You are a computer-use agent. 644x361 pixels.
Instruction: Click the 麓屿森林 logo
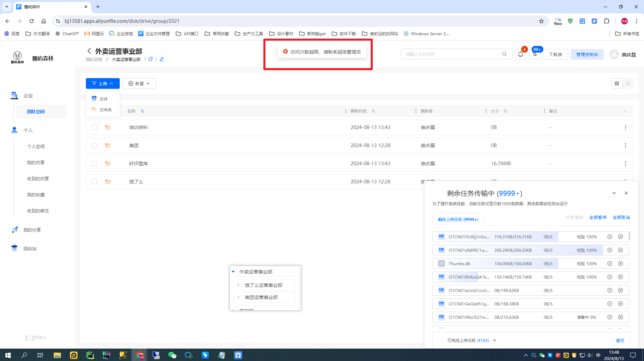[x=17, y=57]
